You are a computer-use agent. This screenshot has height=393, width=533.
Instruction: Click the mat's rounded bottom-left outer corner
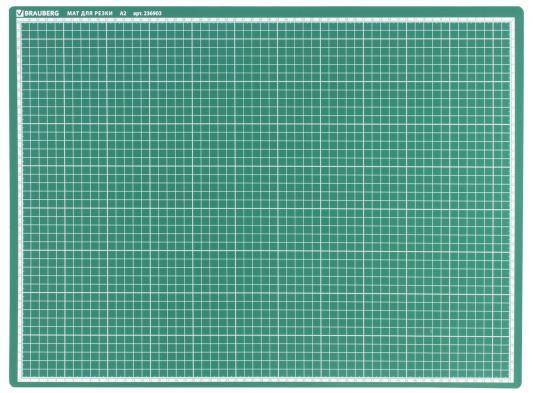pos(13,384)
